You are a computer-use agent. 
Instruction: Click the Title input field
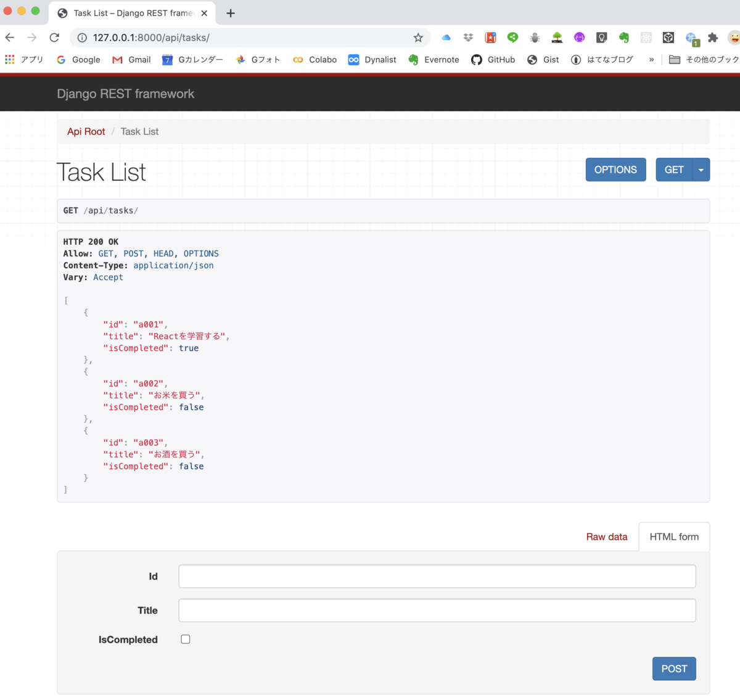tap(437, 610)
